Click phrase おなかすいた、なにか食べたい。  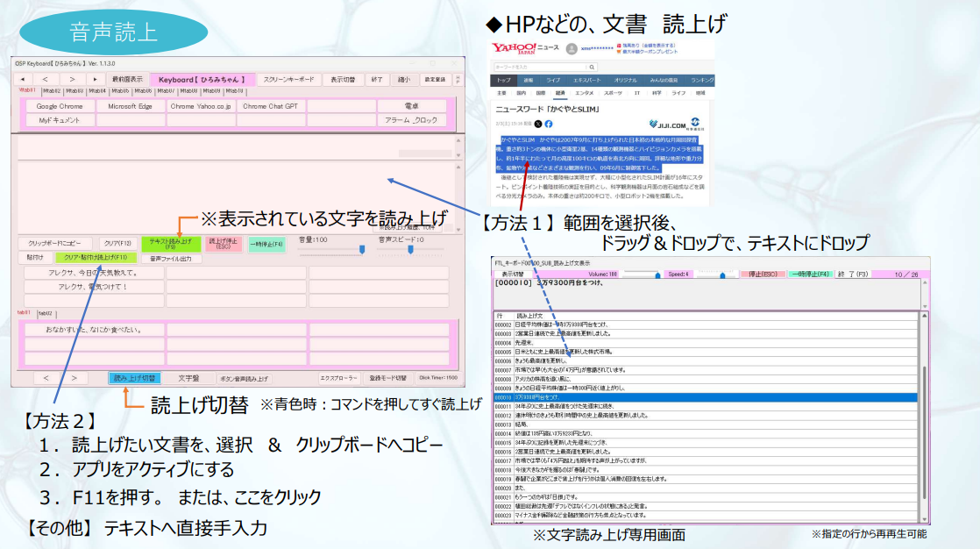click(94, 330)
